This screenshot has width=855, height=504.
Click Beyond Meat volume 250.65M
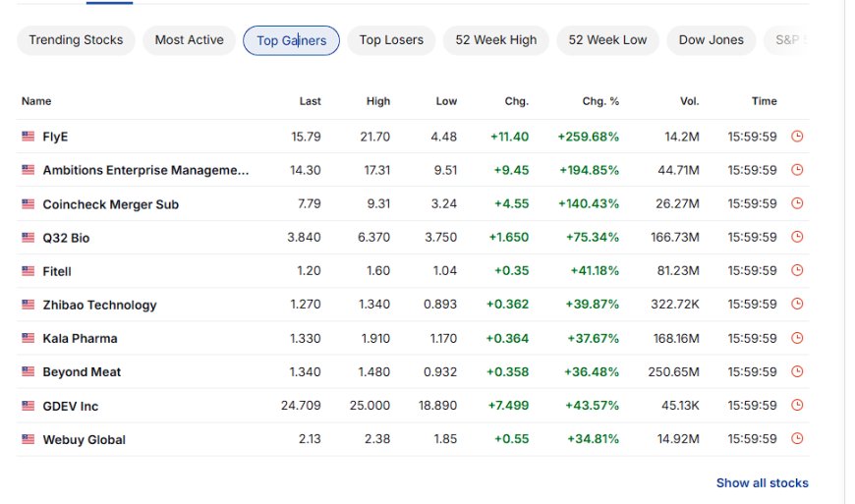point(673,372)
